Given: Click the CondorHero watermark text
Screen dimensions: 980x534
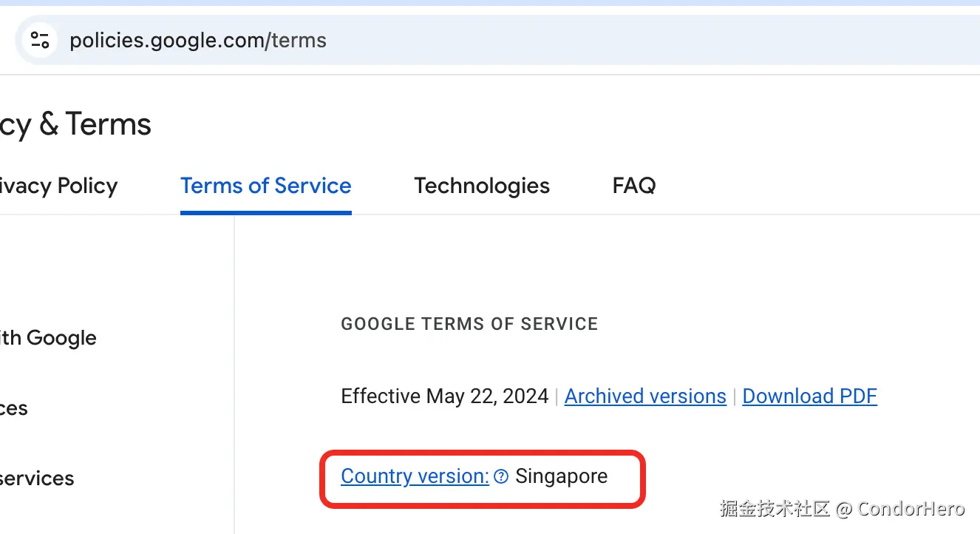Looking at the screenshot, I should 911,509.
